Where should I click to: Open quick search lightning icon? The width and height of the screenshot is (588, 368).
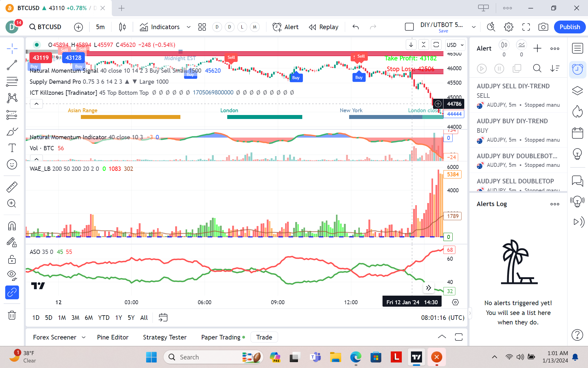491,27
